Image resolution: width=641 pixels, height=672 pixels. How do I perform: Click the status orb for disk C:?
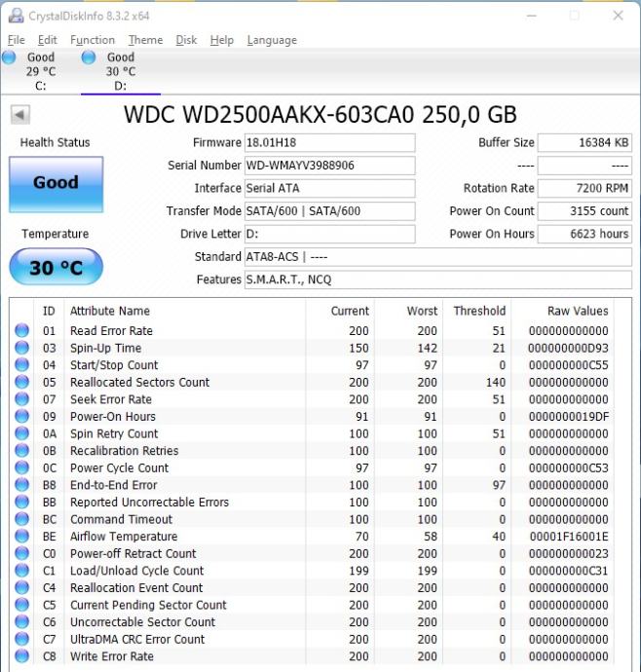[x=9, y=57]
